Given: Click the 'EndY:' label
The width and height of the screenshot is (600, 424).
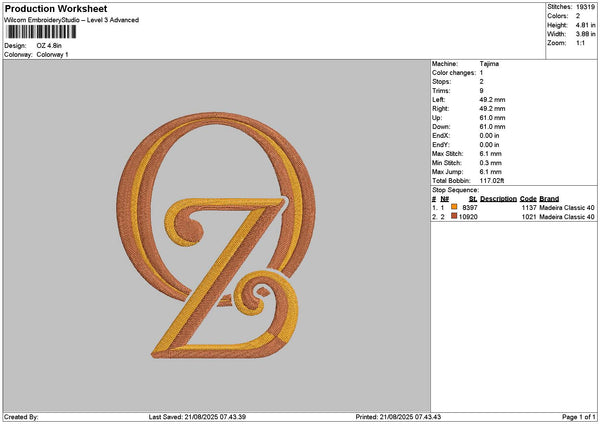Looking at the screenshot, I should point(441,145).
